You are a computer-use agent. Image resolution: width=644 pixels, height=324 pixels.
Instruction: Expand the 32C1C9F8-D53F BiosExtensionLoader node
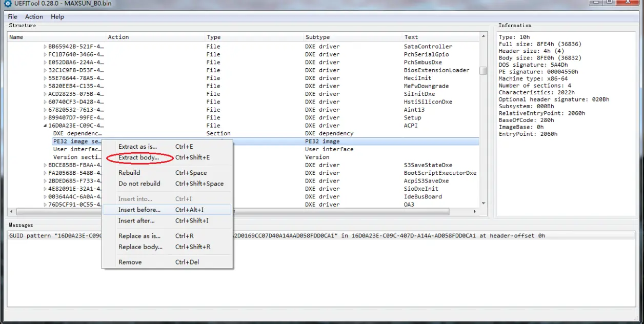[45, 70]
